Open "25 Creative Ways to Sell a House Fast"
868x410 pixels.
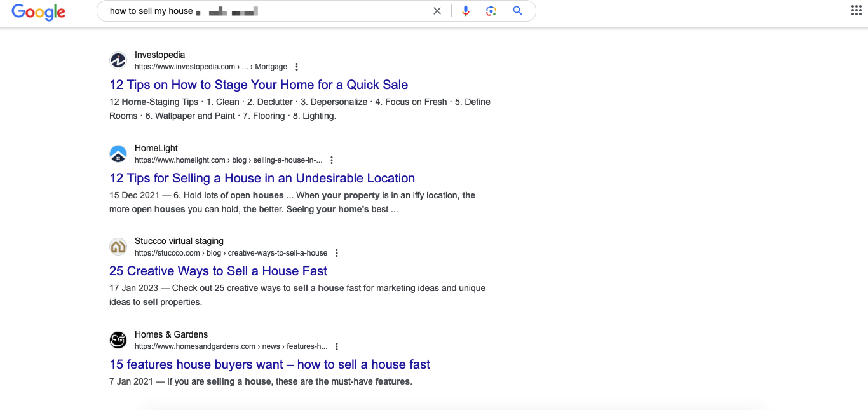point(218,271)
